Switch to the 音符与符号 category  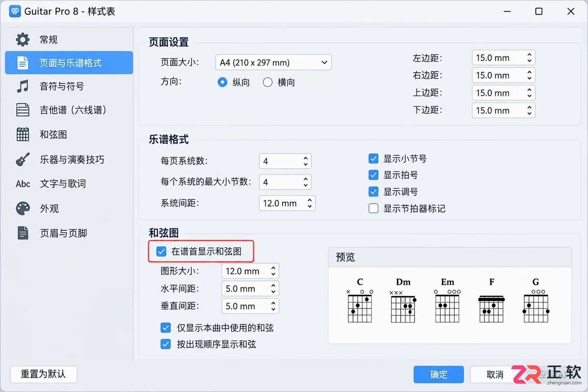pos(69,86)
